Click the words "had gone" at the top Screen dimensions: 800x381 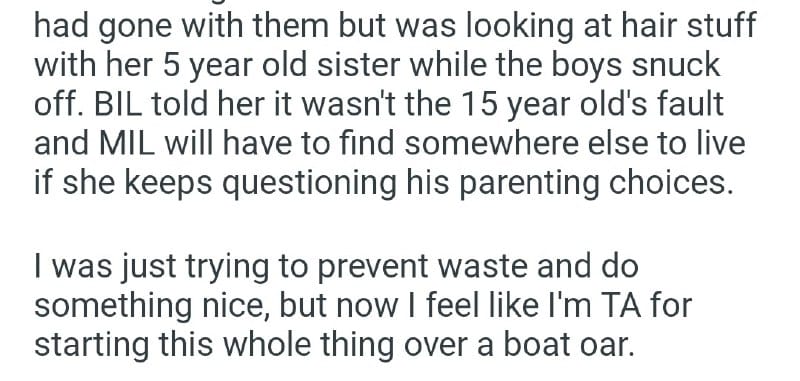point(103,26)
